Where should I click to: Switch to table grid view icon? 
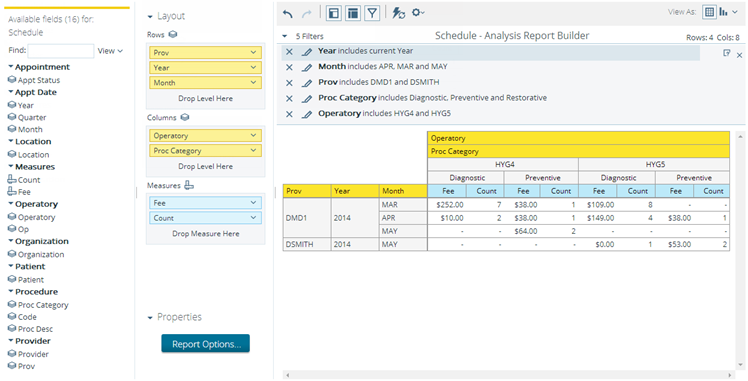click(x=709, y=12)
